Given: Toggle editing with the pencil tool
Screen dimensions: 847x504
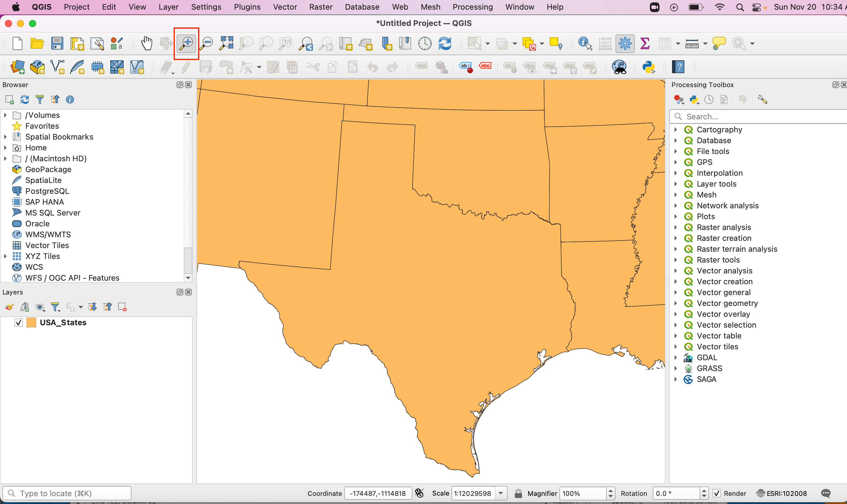Looking at the screenshot, I should coord(186,67).
